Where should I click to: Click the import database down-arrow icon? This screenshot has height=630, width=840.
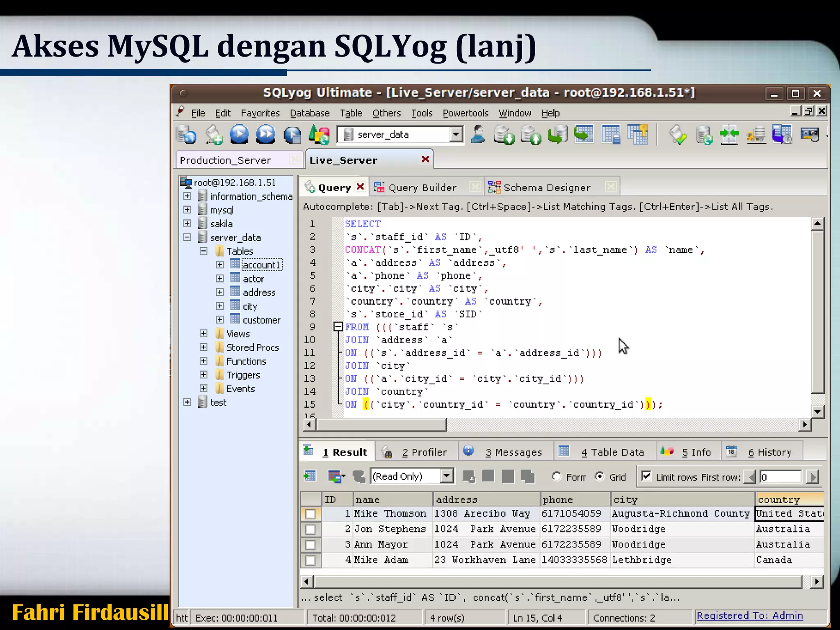tap(504, 135)
